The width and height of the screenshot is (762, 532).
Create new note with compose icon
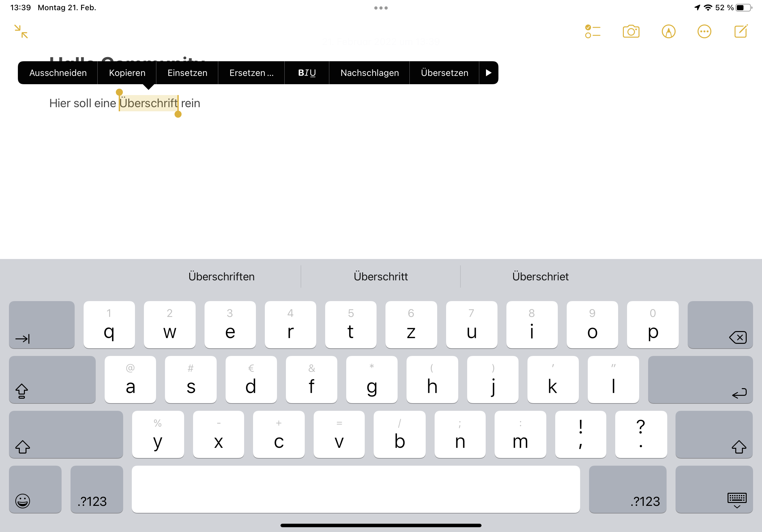[740, 32]
